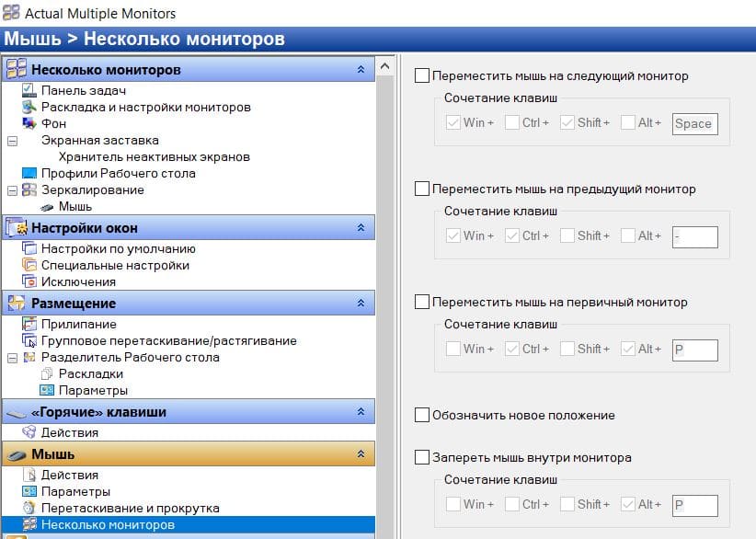This screenshot has width=756, height=539.
Task: Open Перетаскивание и прокрутка page
Action: pos(131,508)
